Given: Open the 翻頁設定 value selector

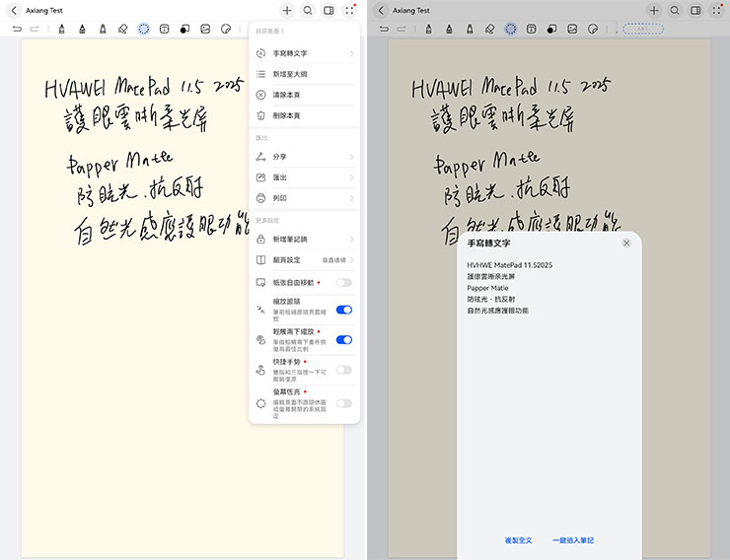Looking at the screenshot, I should click(338, 260).
